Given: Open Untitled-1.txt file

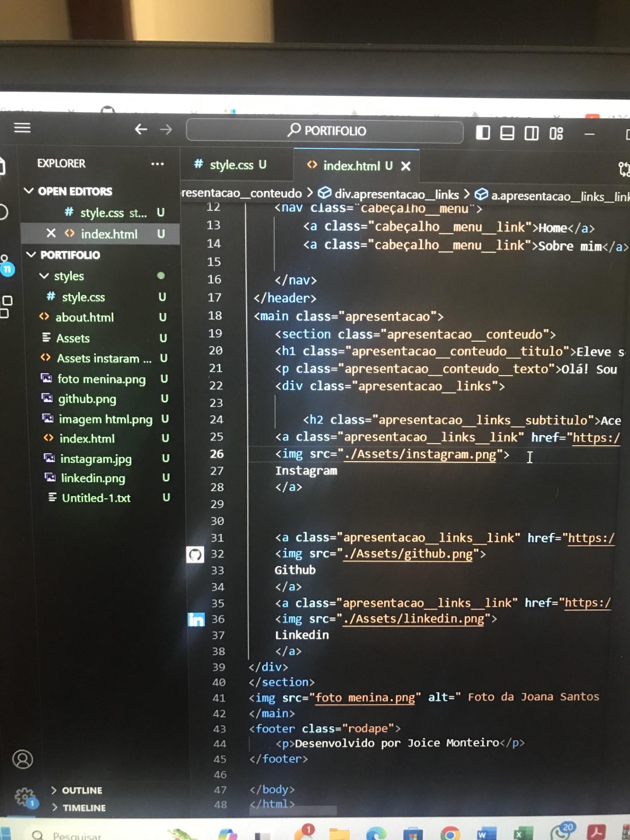Looking at the screenshot, I should pyautogui.click(x=105, y=498).
